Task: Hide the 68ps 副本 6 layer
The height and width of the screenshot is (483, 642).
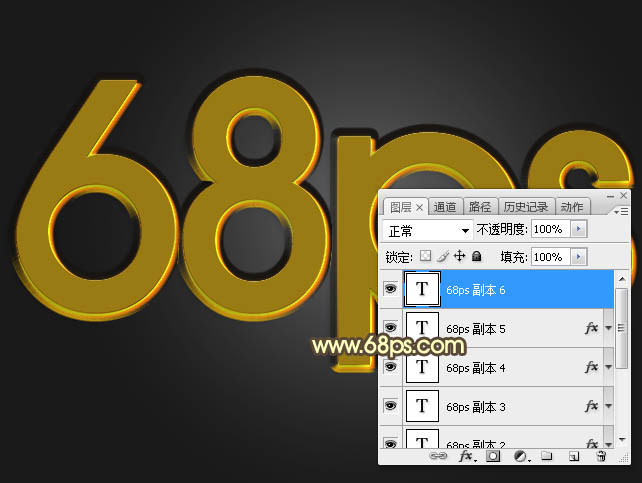Action: [391, 289]
